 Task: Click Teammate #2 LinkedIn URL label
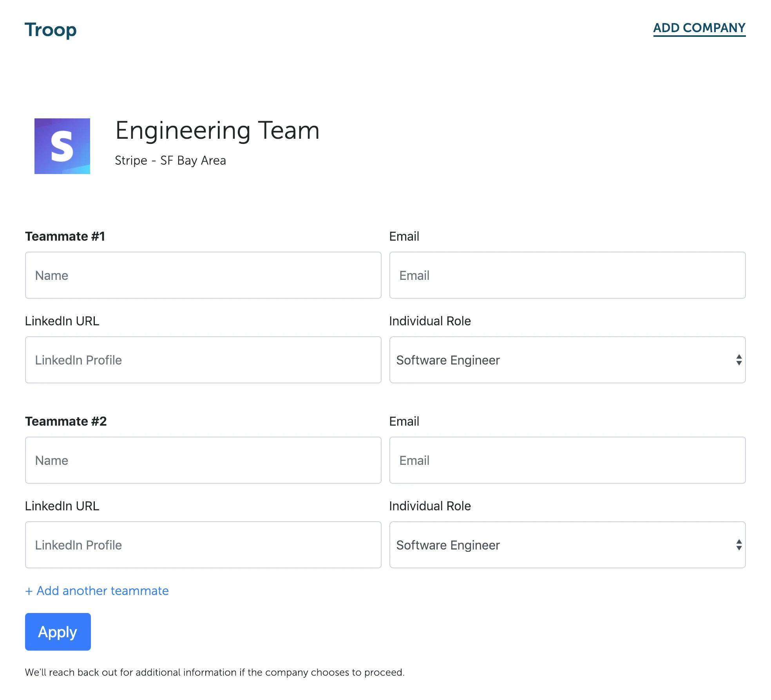[x=62, y=506]
